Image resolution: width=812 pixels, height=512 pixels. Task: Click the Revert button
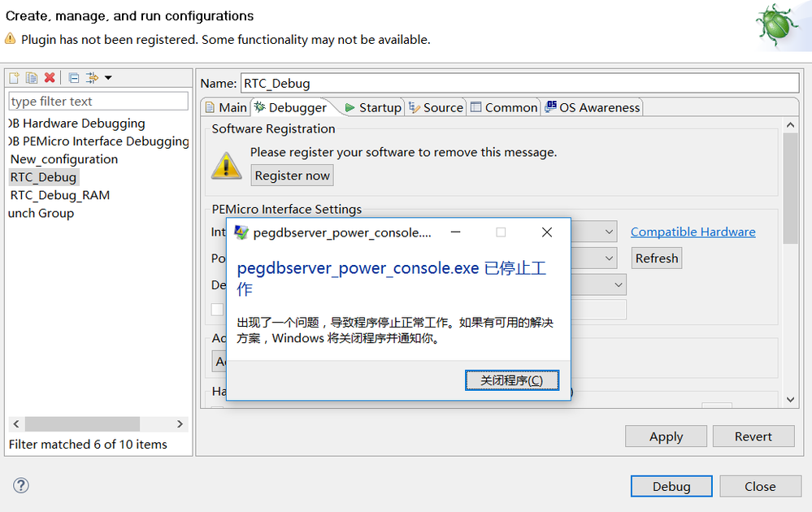pos(753,436)
